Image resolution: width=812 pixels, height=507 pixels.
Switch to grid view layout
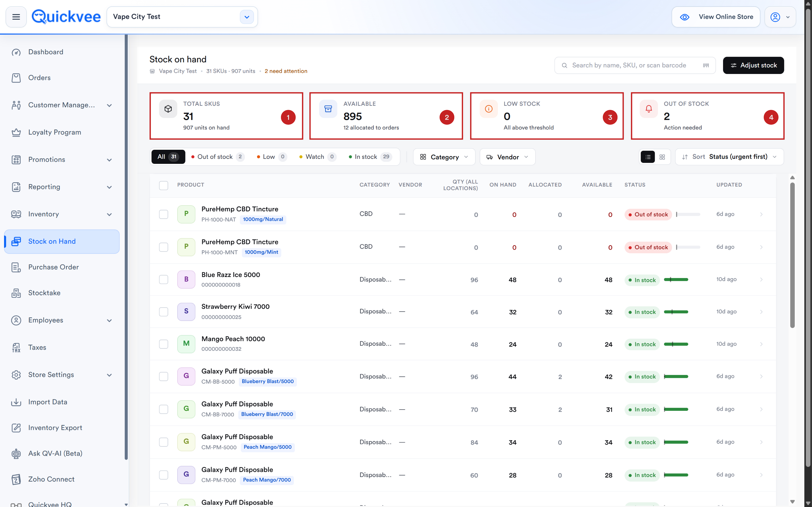pos(662,157)
